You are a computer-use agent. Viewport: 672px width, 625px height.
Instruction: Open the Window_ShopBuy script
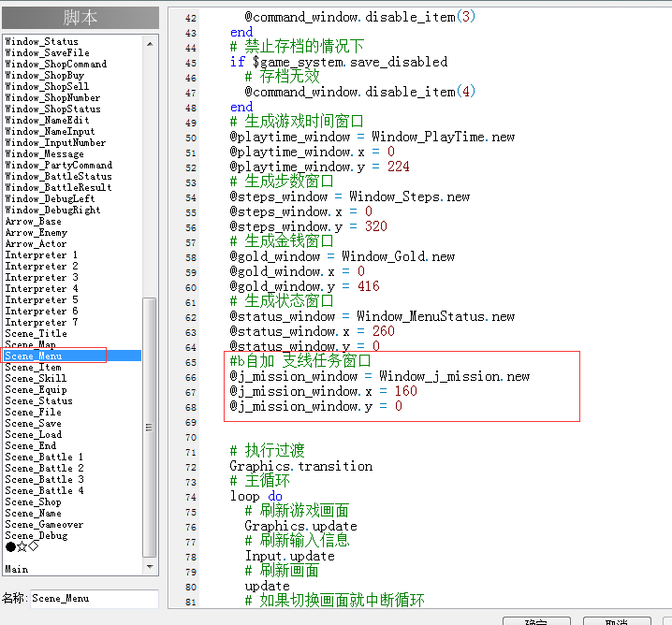(45, 76)
